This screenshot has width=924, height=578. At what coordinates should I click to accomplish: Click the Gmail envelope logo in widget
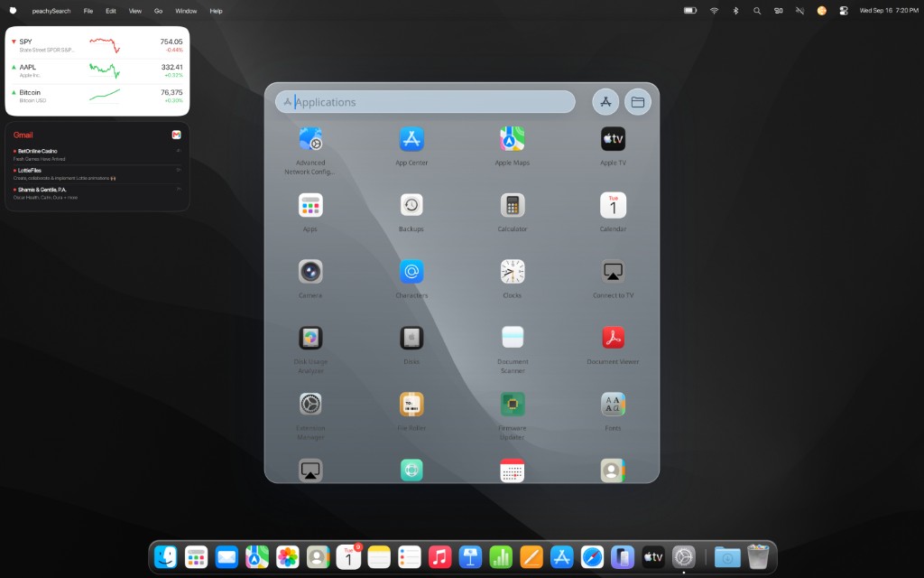[176, 135]
